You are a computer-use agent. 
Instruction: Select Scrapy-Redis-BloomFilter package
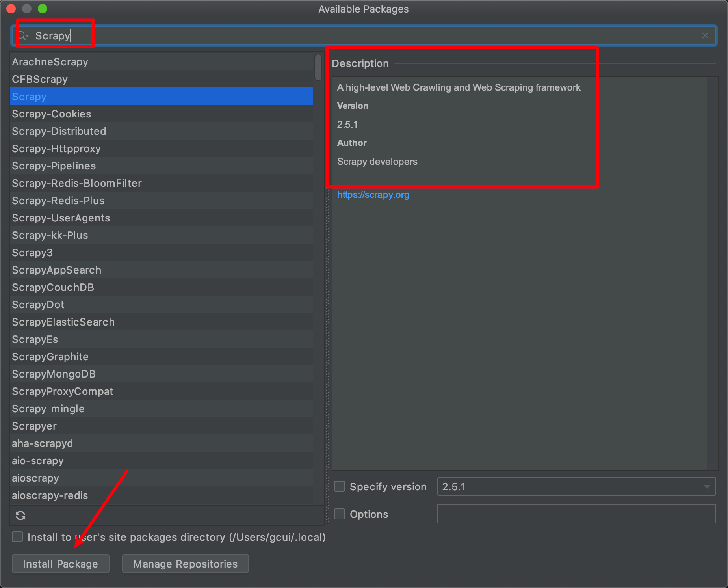[162, 183]
